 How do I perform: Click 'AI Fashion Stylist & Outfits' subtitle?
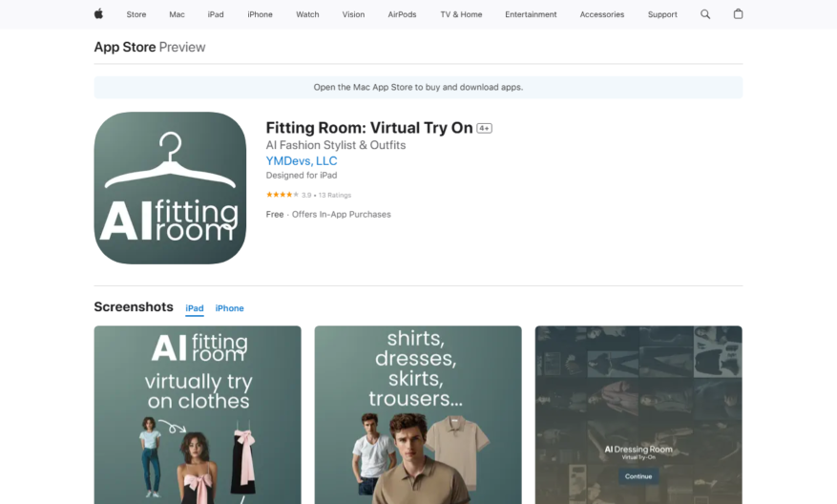coord(336,145)
